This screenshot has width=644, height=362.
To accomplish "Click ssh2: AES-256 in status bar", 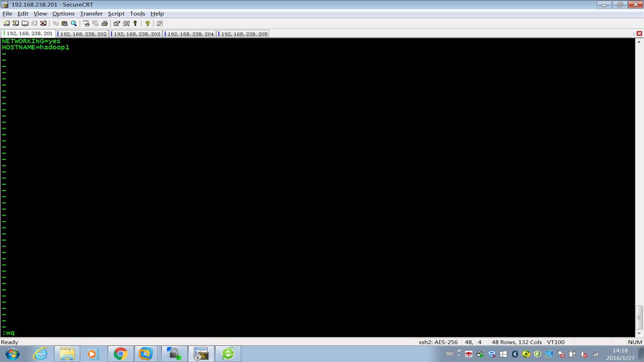I will pos(438,342).
